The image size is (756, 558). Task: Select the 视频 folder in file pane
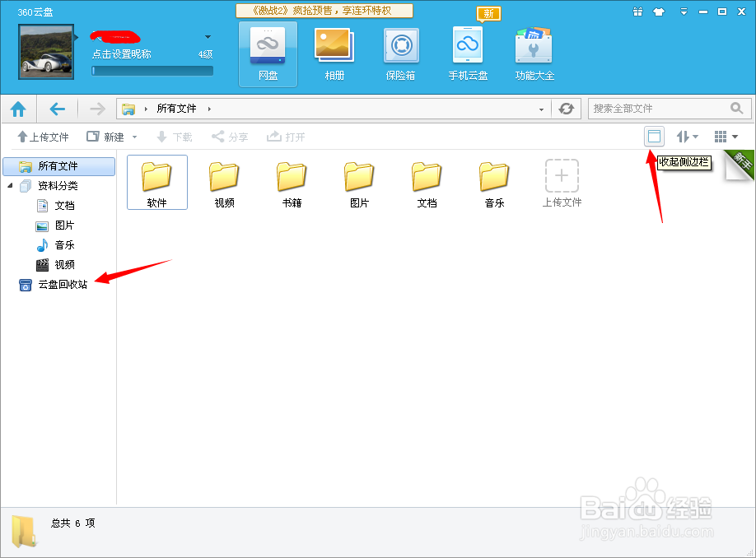(x=224, y=184)
